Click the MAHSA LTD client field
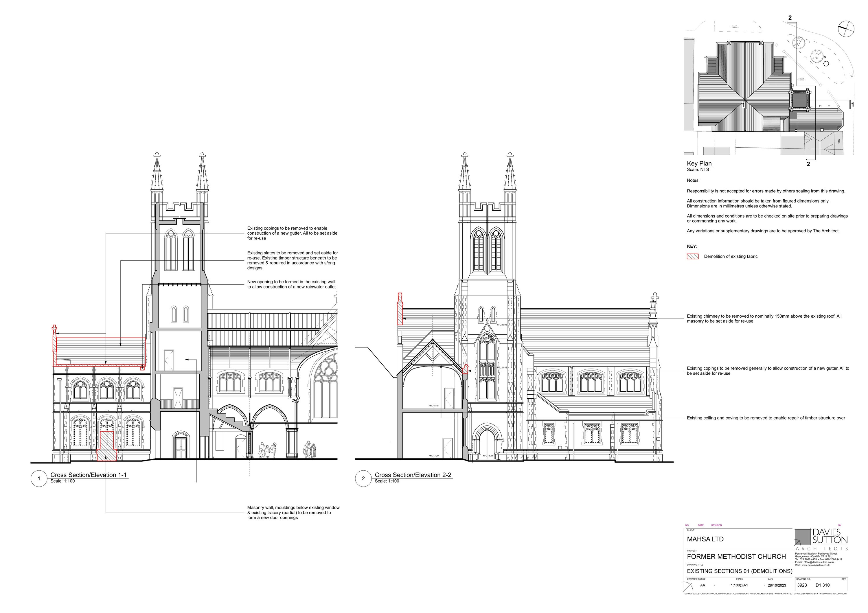This screenshot has height=613, width=868. (705, 539)
